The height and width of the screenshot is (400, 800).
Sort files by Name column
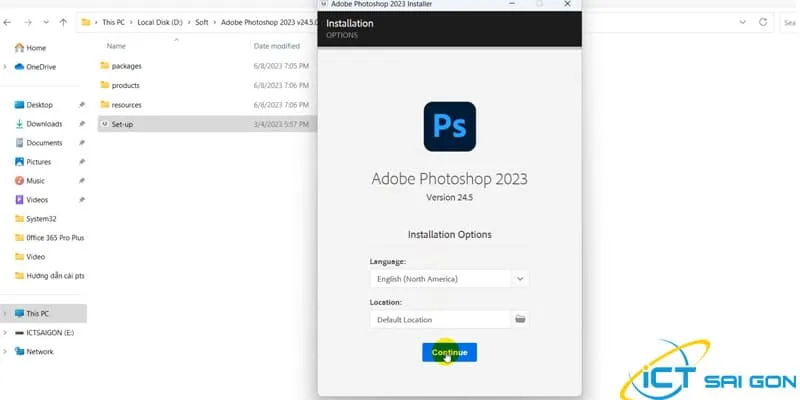(x=116, y=46)
